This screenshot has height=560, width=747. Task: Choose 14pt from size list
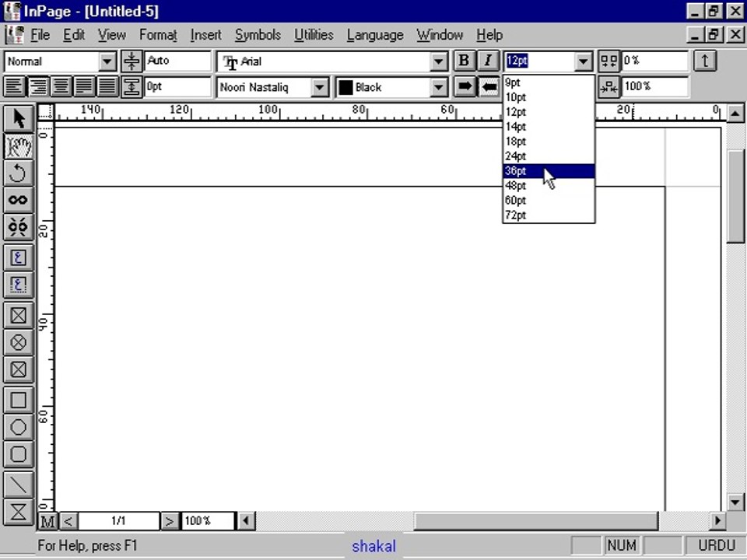click(549, 127)
